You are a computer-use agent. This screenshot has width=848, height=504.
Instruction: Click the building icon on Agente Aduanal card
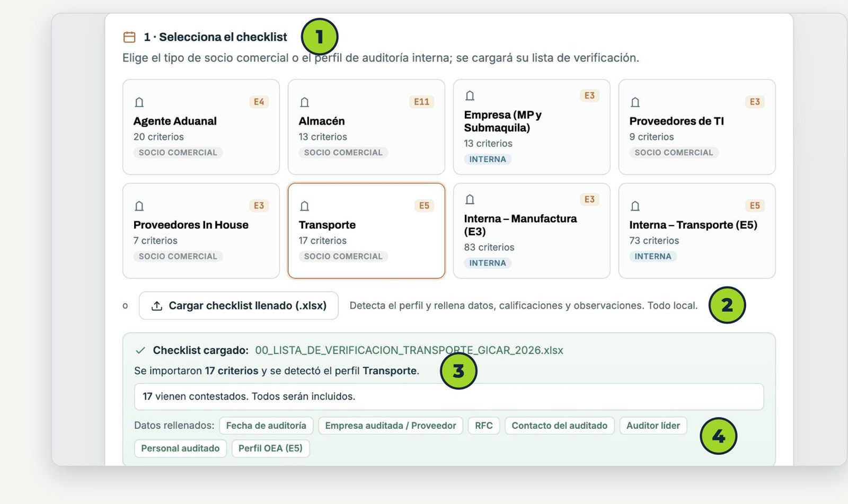(x=139, y=102)
